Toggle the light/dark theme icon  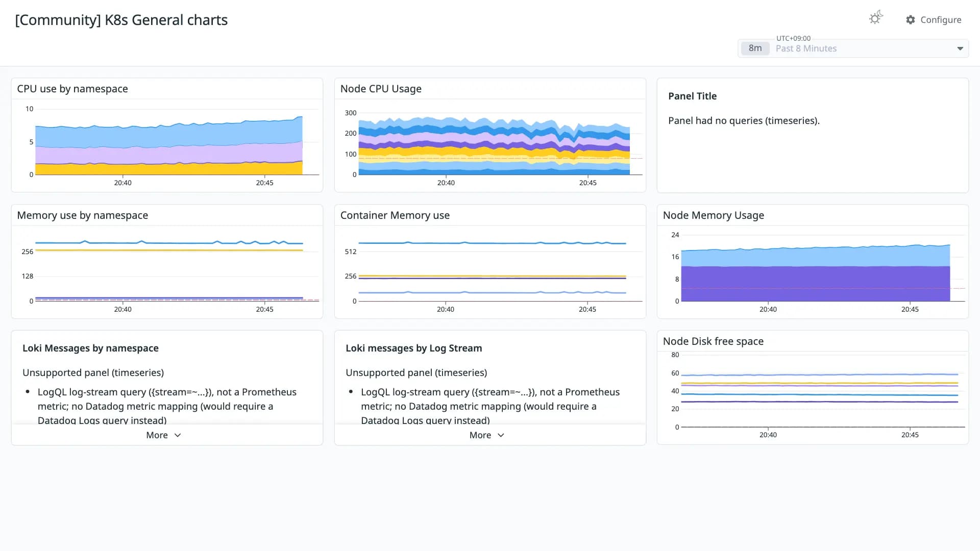click(876, 18)
